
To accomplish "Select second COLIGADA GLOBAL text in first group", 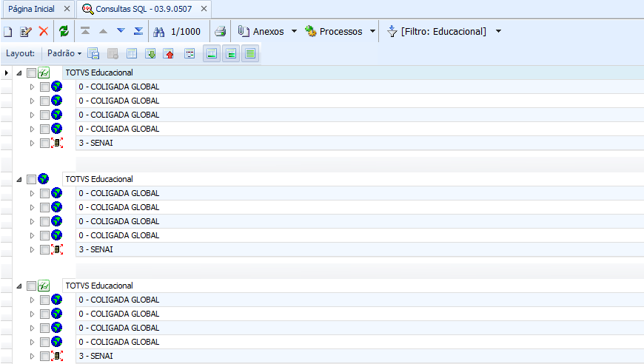I will 119,101.
